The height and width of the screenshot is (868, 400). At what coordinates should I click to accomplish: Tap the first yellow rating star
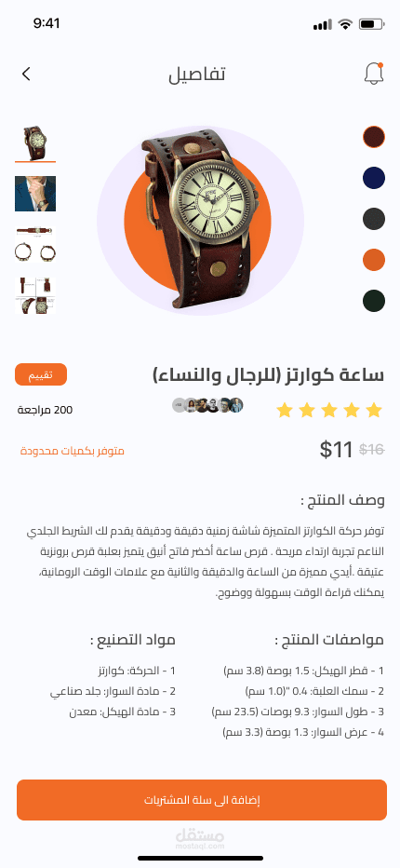tap(375, 410)
